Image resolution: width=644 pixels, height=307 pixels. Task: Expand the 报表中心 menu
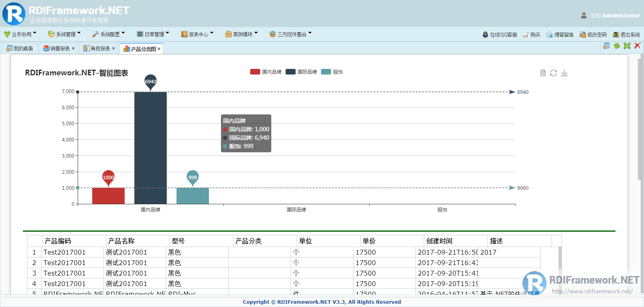pos(197,34)
